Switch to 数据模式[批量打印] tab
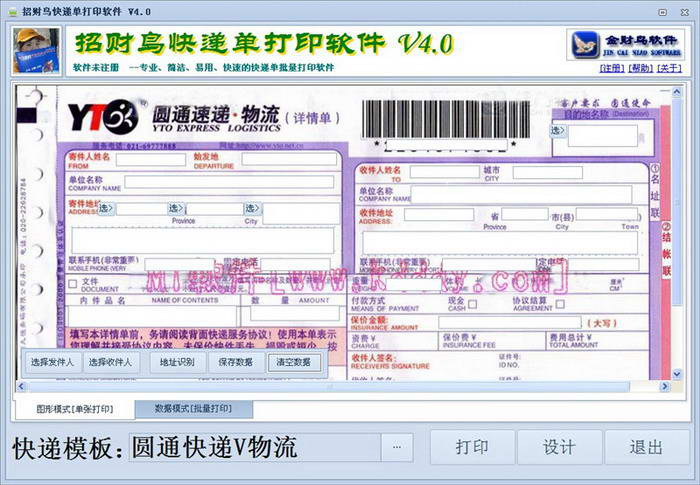 (x=193, y=409)
